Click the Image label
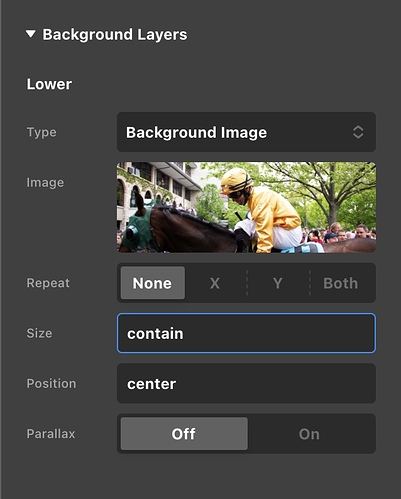Image resolution: width=401 pixels, height=499 pixels. [x=45, y=183]
